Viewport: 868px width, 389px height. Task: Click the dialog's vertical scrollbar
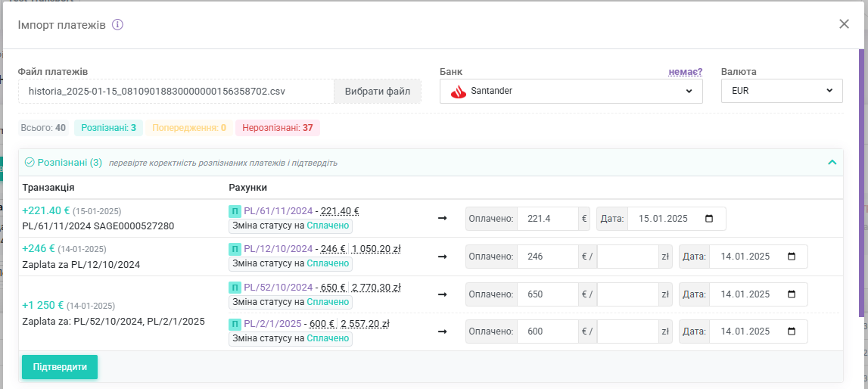pyautogui.click(x=860, y=182)
